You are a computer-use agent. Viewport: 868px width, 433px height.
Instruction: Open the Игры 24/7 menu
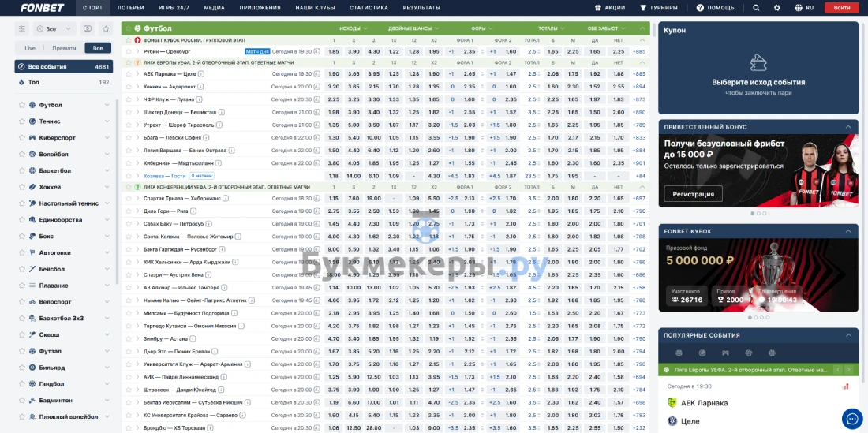174,8
